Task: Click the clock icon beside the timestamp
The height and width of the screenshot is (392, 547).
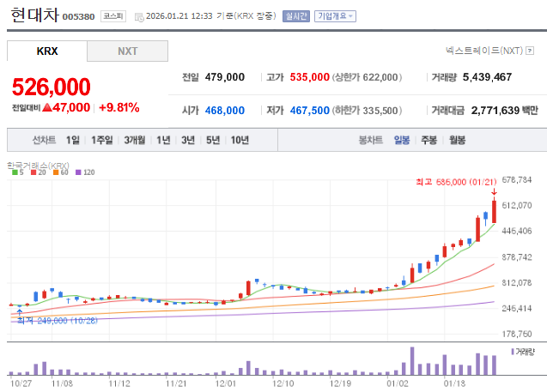Action: pos(139,17)
